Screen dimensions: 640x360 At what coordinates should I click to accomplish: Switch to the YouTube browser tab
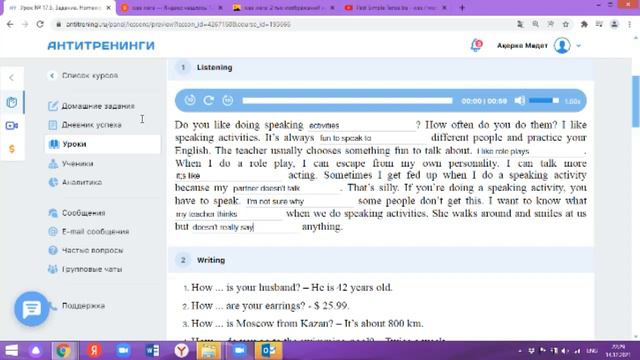(x=395, y=8)
